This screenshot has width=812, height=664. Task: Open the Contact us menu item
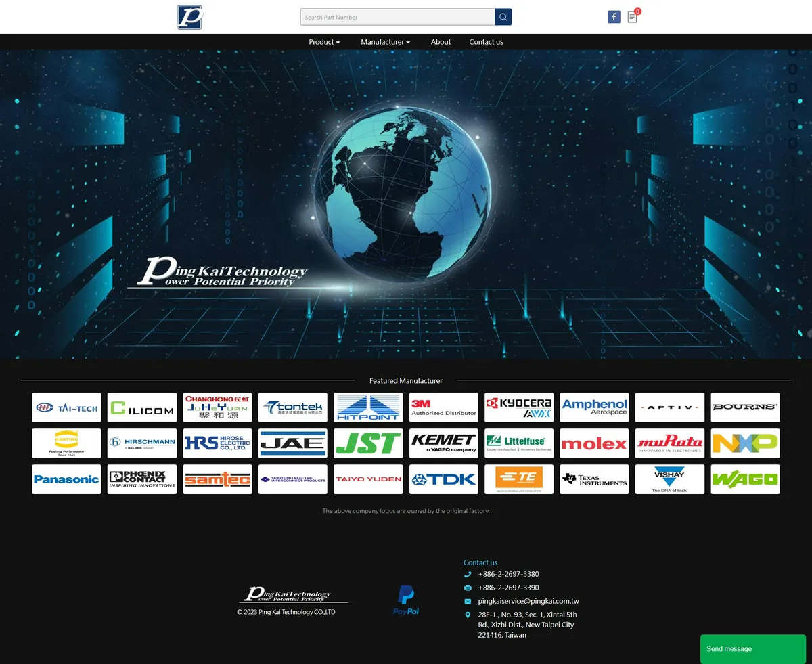click(486, 42)
